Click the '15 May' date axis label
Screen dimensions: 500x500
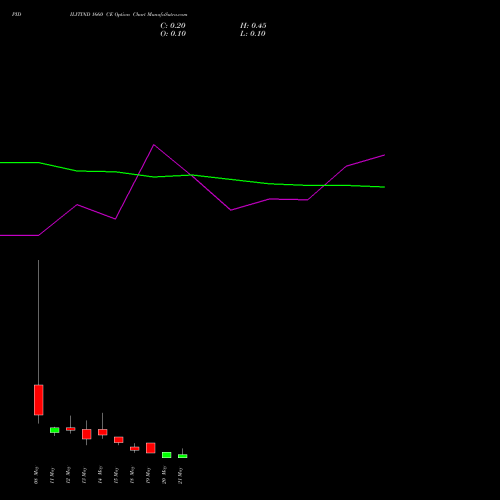pyautogui.click(x=116, y=475)
